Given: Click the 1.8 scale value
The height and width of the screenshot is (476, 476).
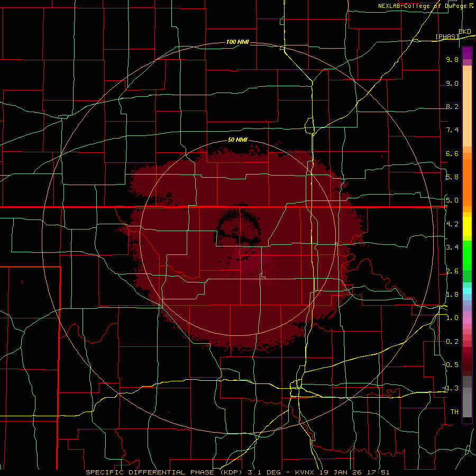Looking at the screenshot, I should tap(452, 295).
